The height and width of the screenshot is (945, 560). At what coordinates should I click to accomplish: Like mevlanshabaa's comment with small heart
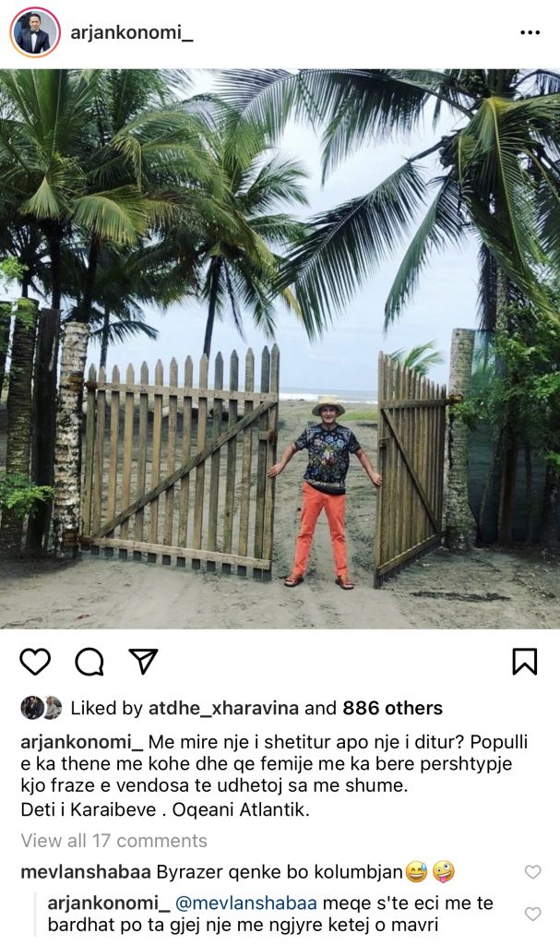pyautogui.click(x=533, y=871)
